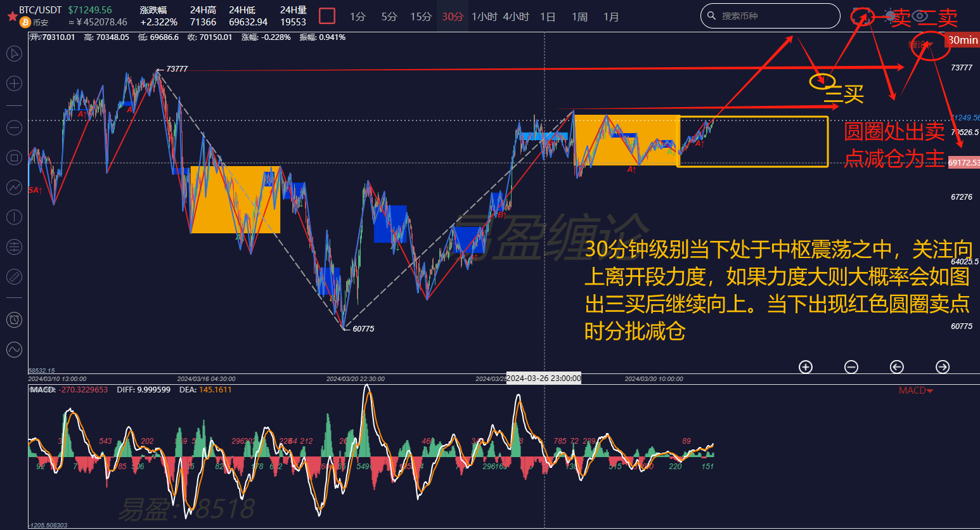Click the $71249.56 current price

point(90,10)
